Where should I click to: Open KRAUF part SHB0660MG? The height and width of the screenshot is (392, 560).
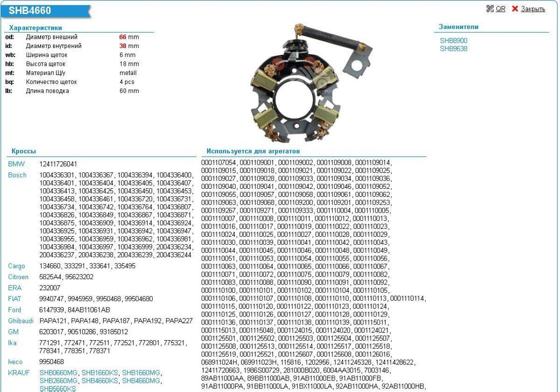(58, 373)
